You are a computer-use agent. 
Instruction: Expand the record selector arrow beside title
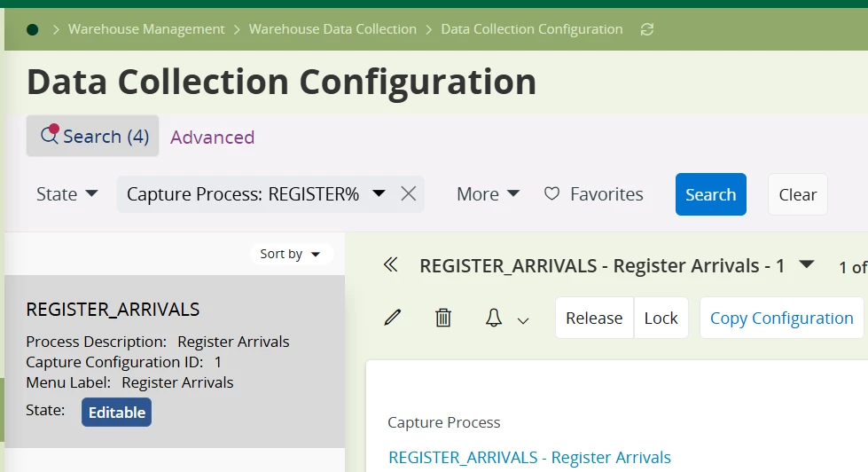806,264
